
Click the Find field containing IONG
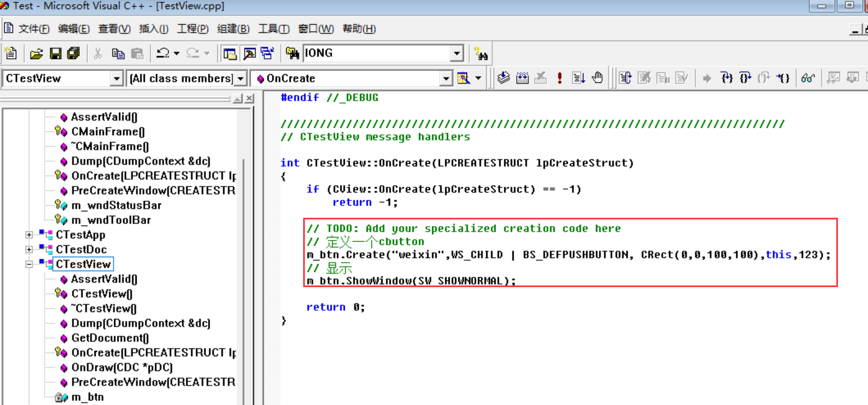377,53
